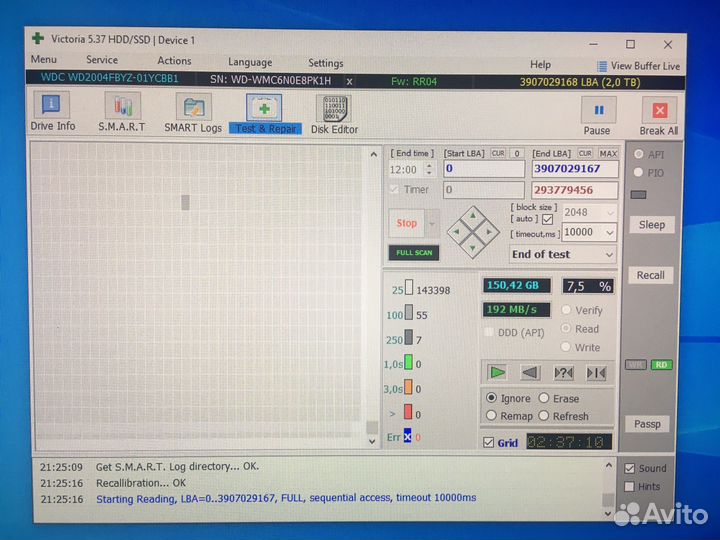Select the Erase radio option
720x540 pixels.
pyautogui.click(x=545, y=399)
